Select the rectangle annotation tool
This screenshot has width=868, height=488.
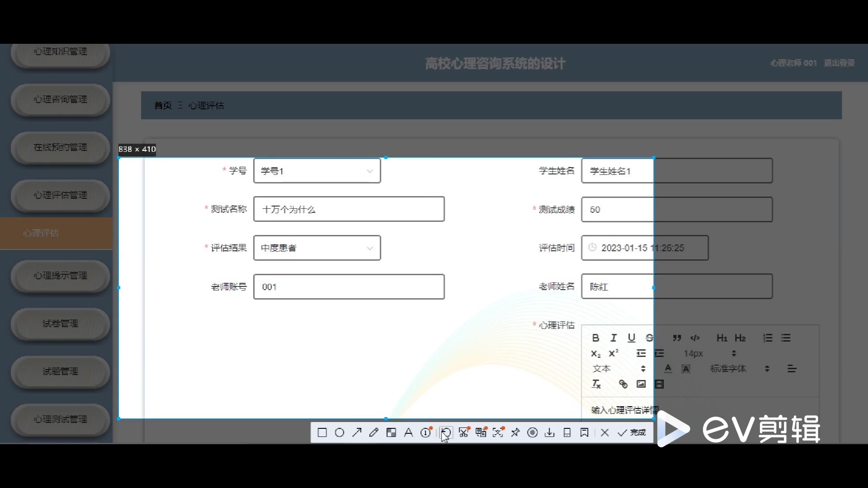point(322,433)
